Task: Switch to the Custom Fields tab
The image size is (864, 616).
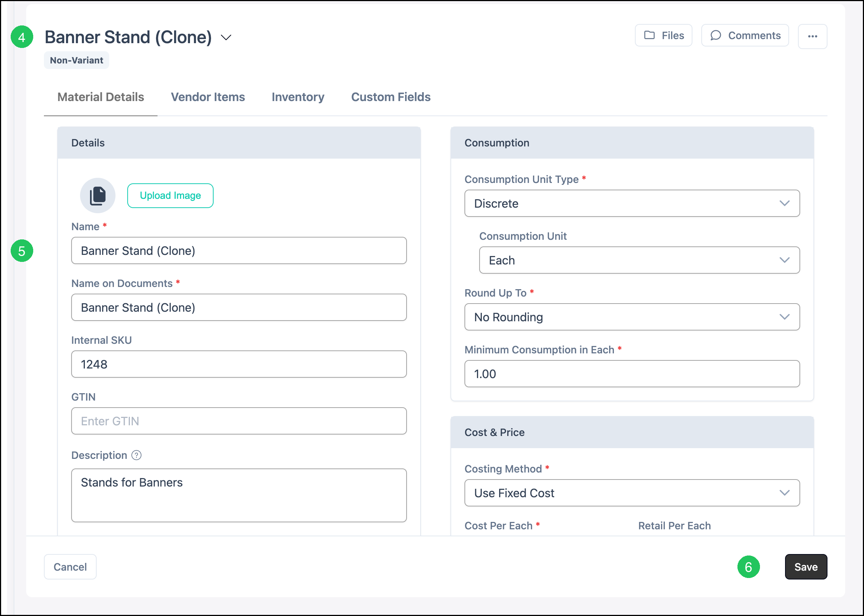Action: point(391,97)
